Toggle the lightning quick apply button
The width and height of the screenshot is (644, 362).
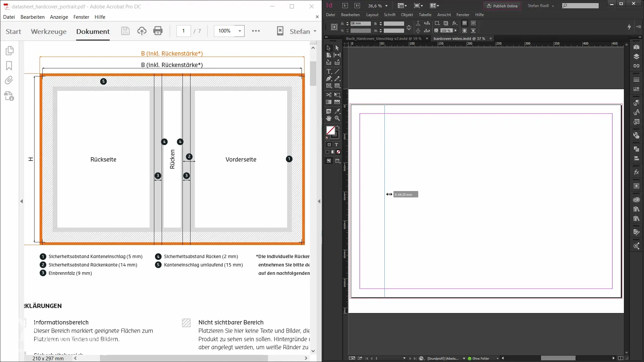tap(629, 27)
